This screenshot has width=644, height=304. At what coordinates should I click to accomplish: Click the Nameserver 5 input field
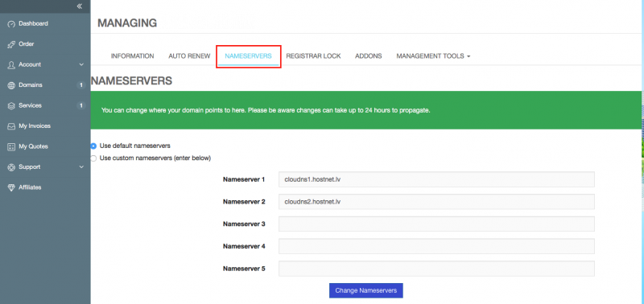(436, 269)
